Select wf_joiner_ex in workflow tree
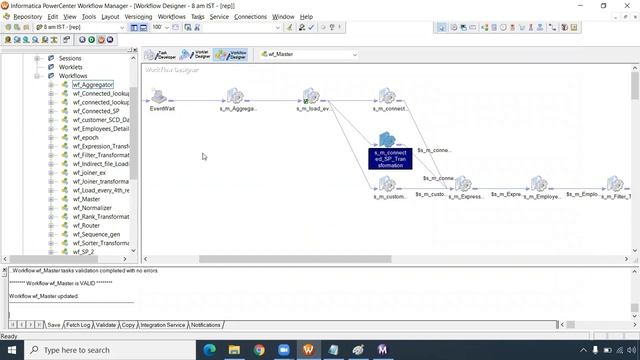The width and height of the screenshot is (640, 360). click(89, 173)
